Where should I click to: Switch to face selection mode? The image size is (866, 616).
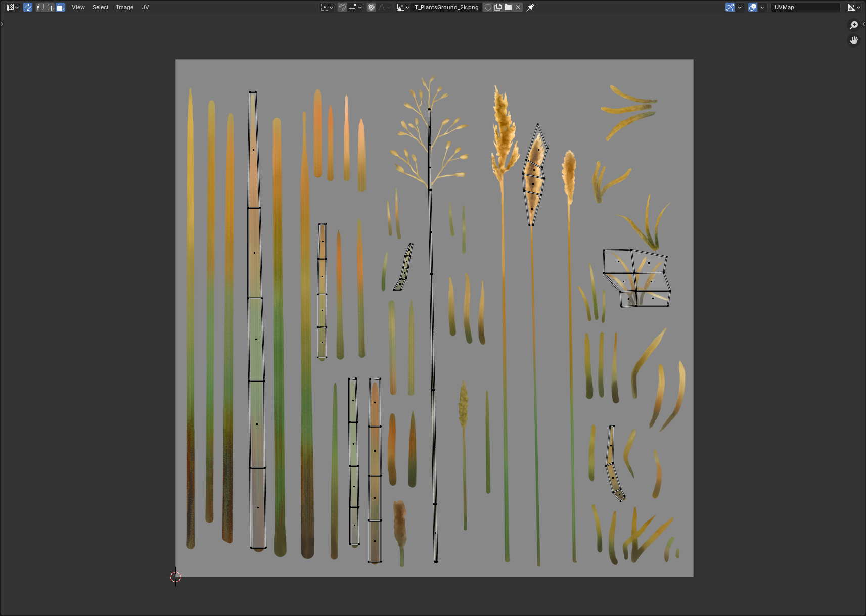pyautogui.click(x=61, y=7)
